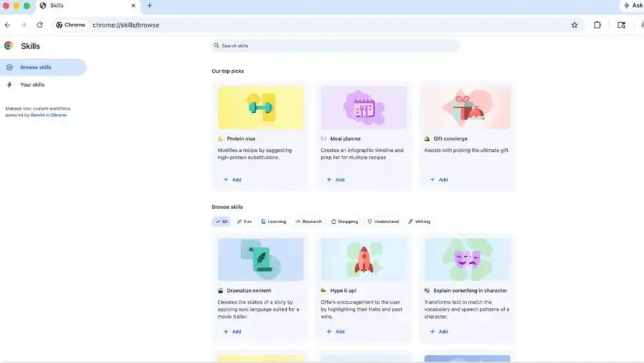Select the Your skills lightning icon
644x363 pixels.
9,85
